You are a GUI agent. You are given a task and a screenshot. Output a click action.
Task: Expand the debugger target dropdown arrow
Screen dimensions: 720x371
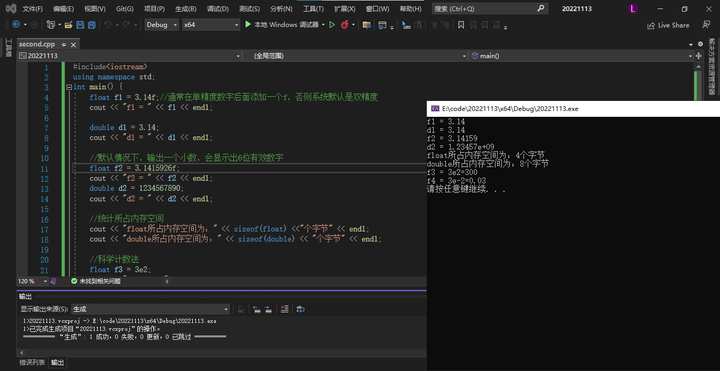coord(323,25)
